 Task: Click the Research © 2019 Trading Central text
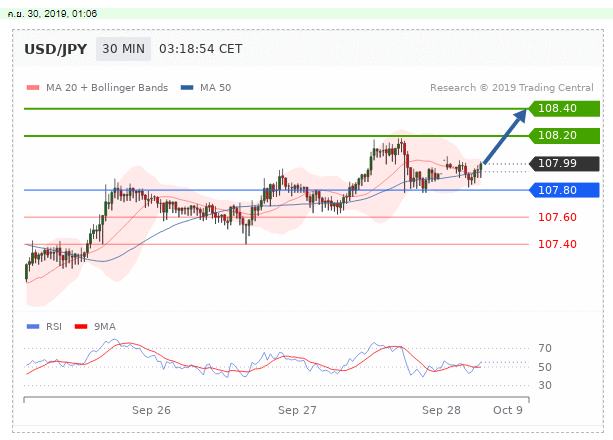point(512,88)
